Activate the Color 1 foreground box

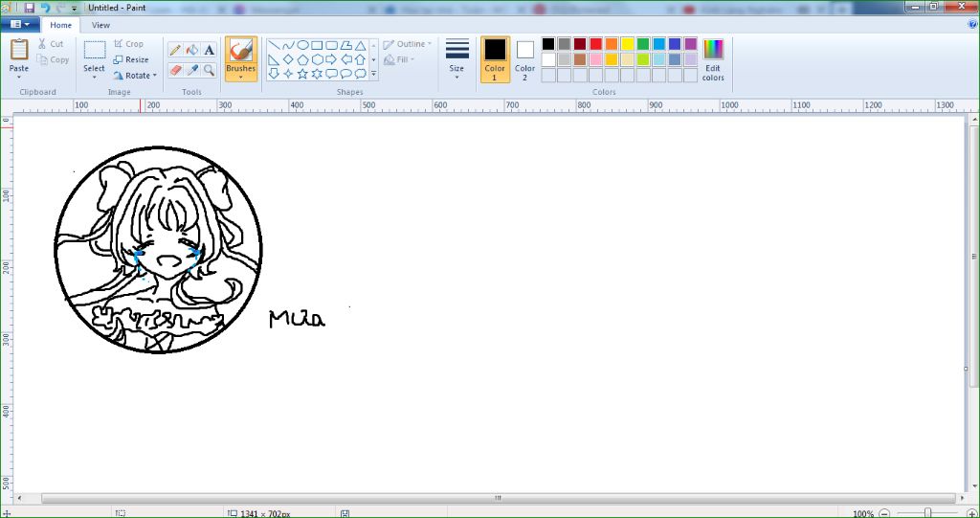495,59
